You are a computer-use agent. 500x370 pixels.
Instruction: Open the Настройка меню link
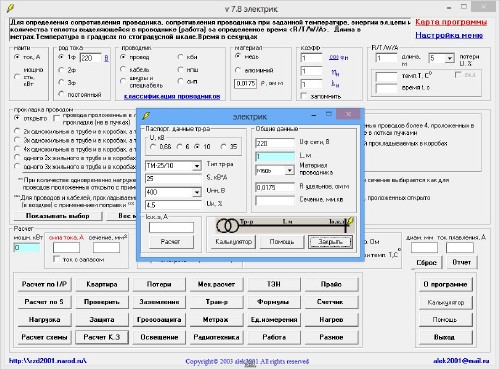pos(449,35)
